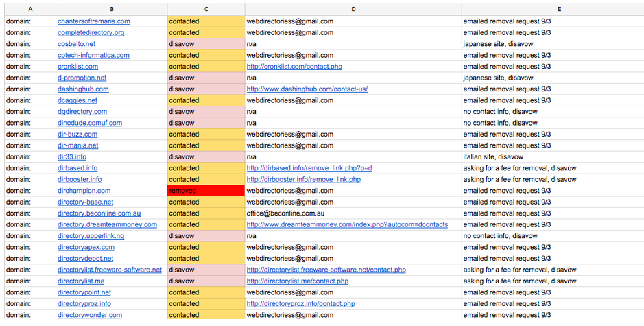This screenshot has width=644, height=326.
Task: Click the dirbased.info remove_link.php URL
Action: pos(309,168)
